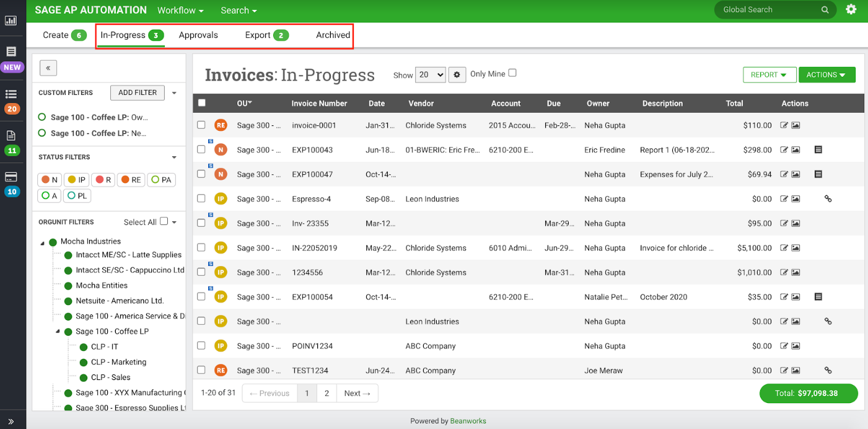868x429 pixels.
Task: Click the Global Search magnifier icon
Action: pos(825,10)
